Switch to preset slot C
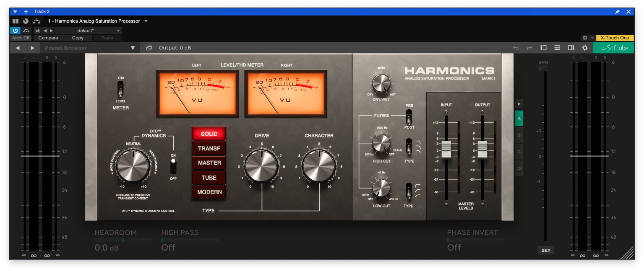 point(519,152)
